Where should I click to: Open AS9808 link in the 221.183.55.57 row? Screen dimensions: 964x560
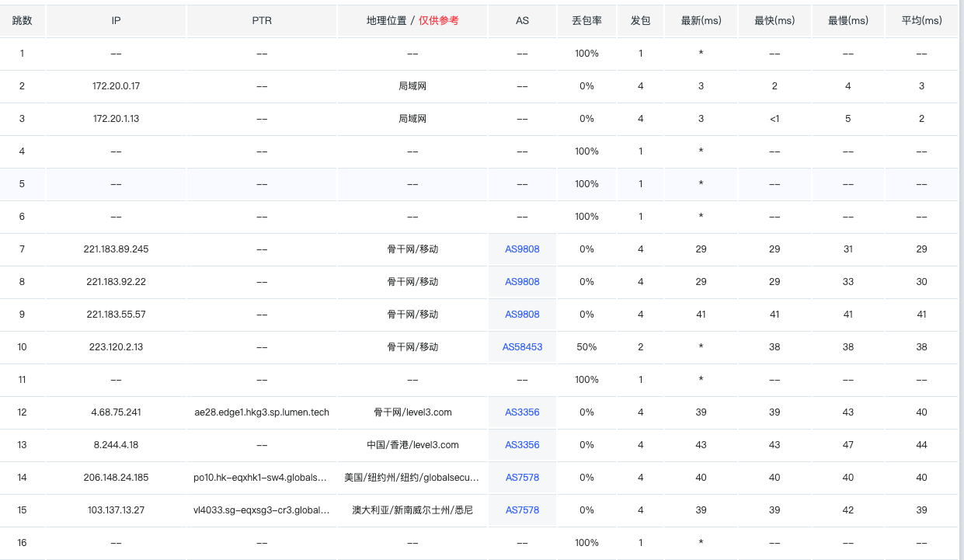pos(522,315)
